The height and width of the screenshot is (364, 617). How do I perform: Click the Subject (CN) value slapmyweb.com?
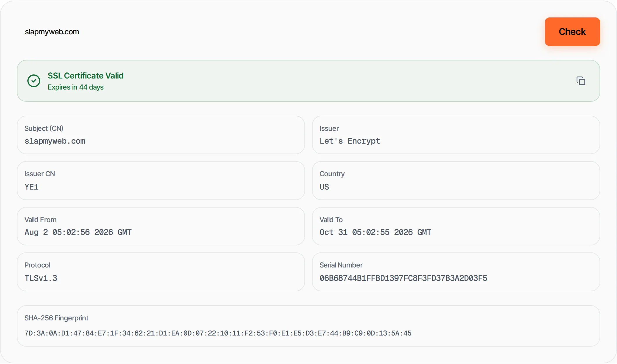point(55,141)
